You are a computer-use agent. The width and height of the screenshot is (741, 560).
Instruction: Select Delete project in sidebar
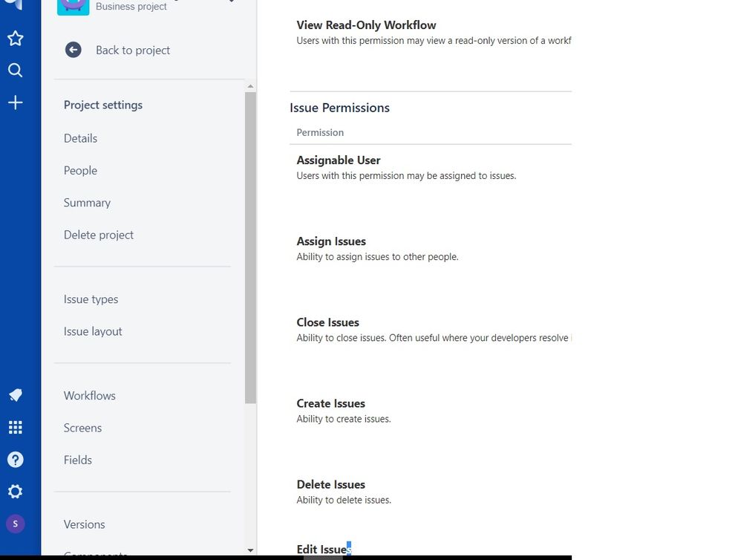point(98,235)
